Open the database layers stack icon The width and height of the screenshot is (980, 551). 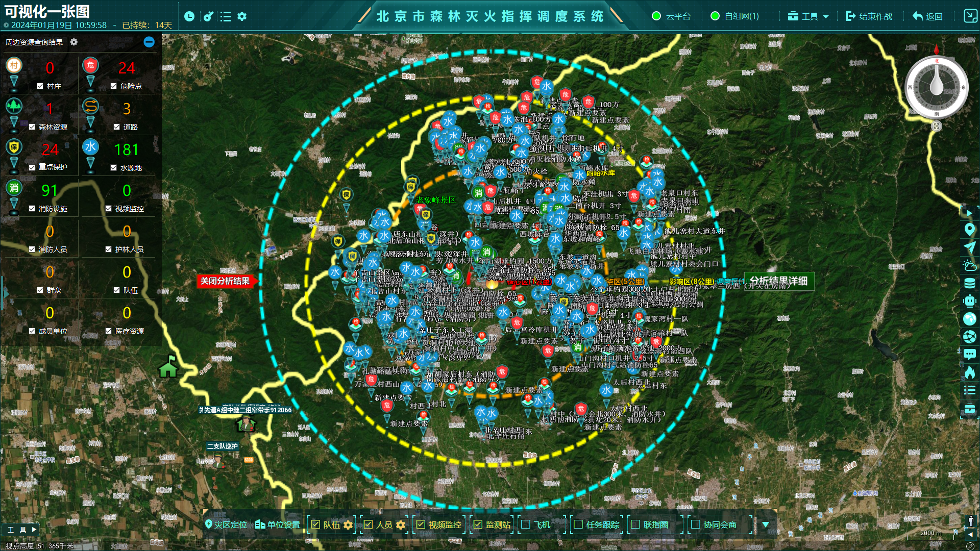click(x=969, y=283)
